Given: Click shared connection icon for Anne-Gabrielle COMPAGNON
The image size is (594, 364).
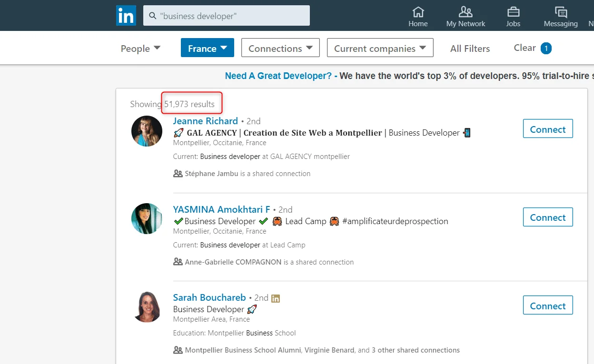Looking at the screenshot, I should (178, 262).
